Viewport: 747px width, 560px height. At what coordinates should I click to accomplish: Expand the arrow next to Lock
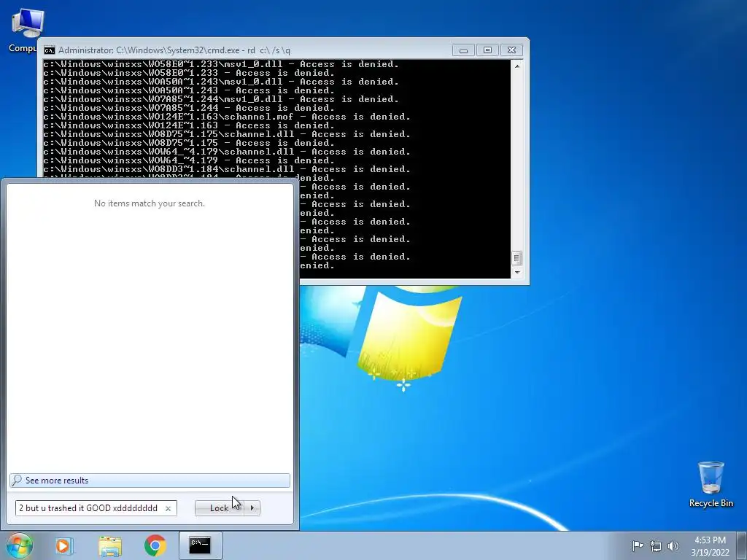(x=252, y=508)
